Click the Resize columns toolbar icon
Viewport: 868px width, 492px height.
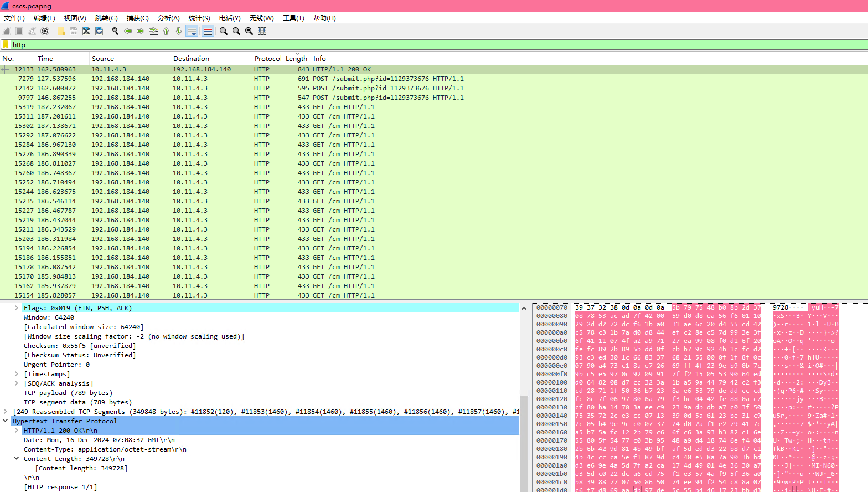[262, 31]
